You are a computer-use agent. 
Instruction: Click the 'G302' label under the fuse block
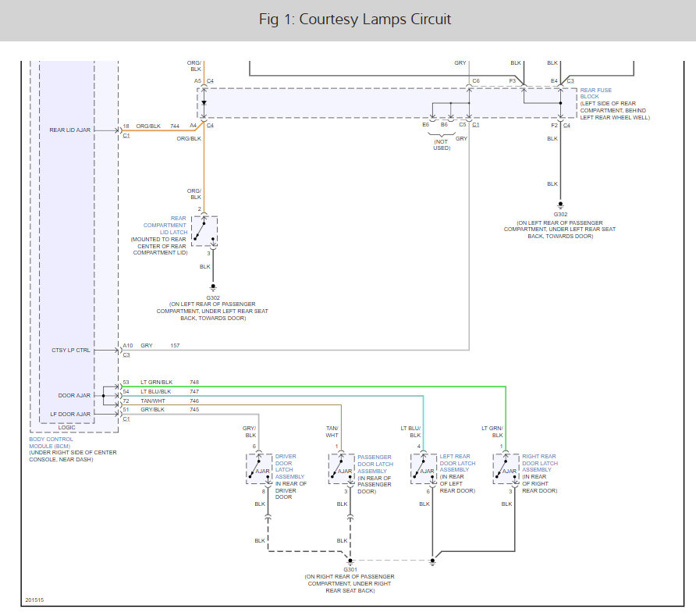coord(560,215)
